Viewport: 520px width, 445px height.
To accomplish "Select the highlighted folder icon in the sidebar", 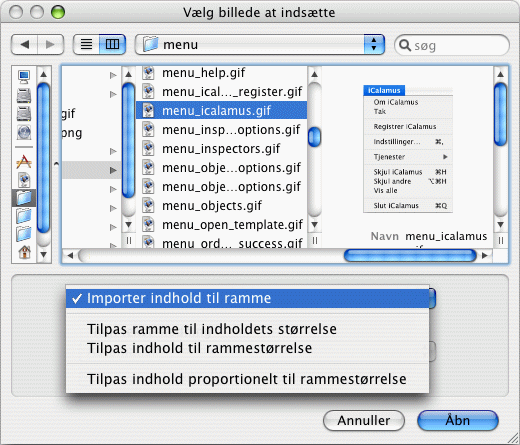I will (24, 198).
